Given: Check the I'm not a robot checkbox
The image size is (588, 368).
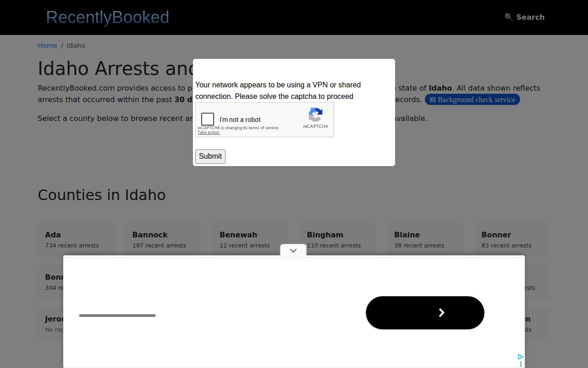Looking at the screenshot, I should point(208,119).
